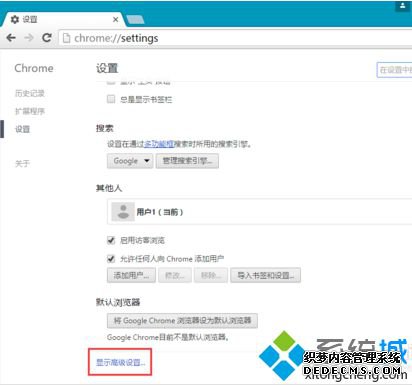Click the 默认浏览器 section heading

click(118, 302)
